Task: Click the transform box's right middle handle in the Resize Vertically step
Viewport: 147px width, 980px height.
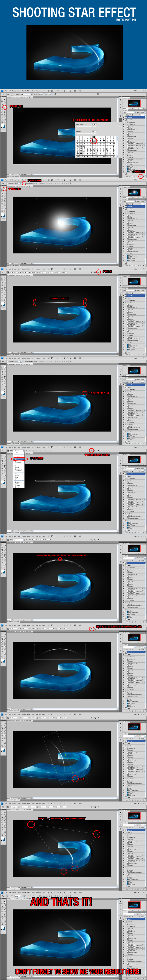Action: point(85,303)
